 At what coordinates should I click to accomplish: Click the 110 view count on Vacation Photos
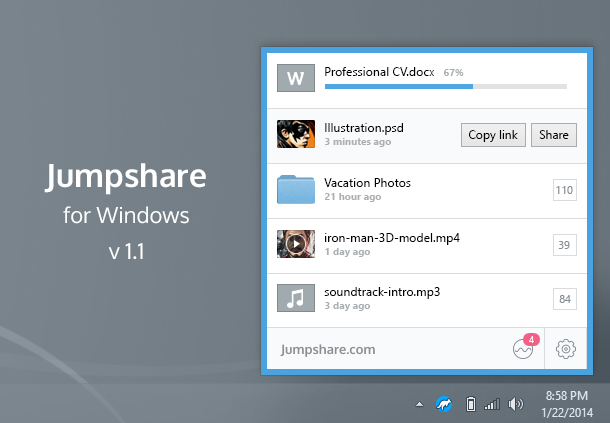564,190
